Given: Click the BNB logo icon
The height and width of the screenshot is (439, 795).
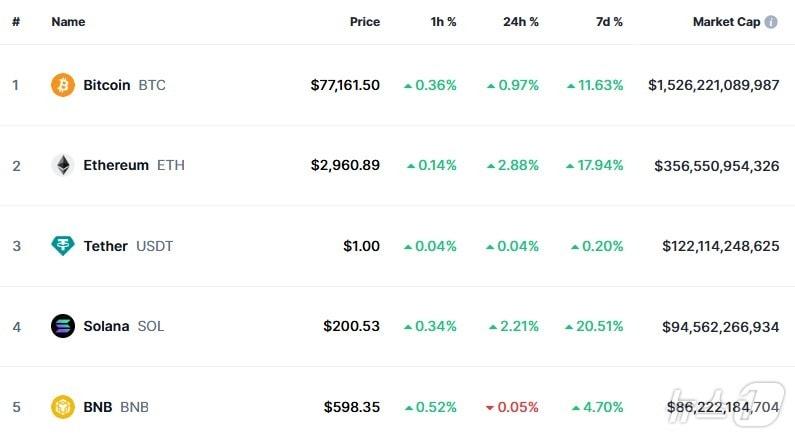Looking at the screenshot, I should click(63, 407).
